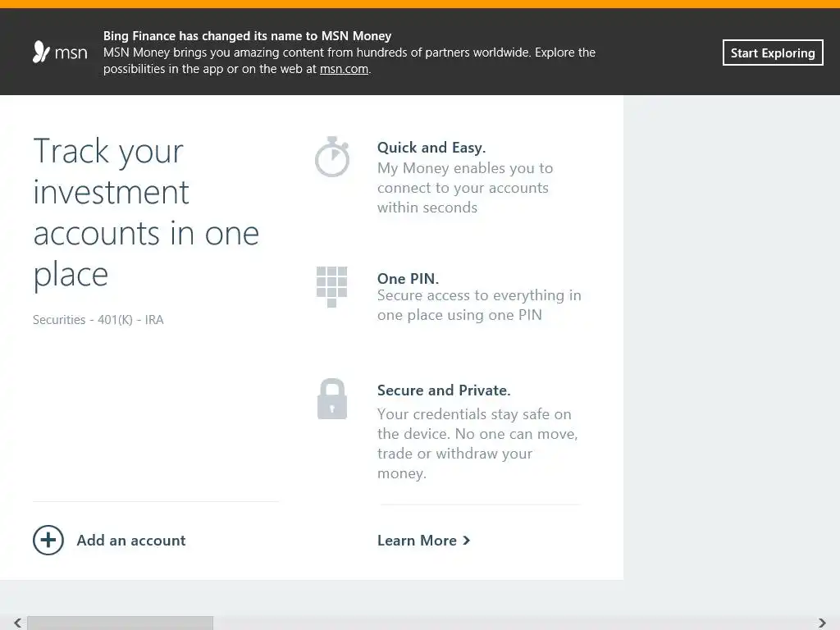Click the horizontal scrollbar thumb
This screenshot has height=630, width=840.
120,623
